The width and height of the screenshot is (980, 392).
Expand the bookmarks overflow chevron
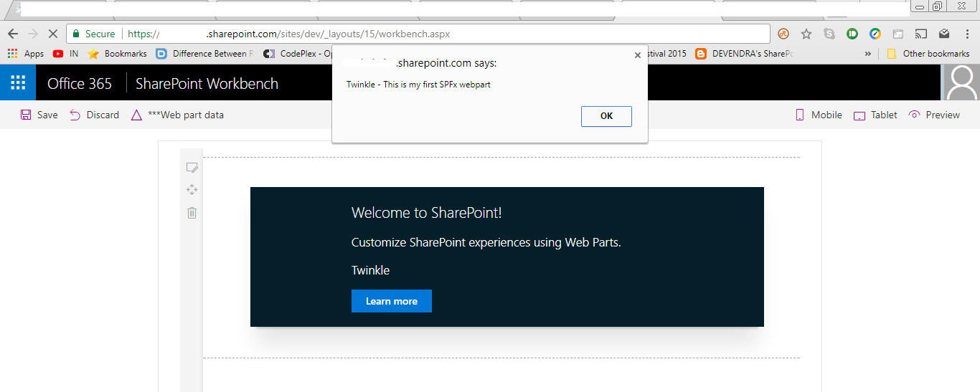click(x=868, y=54)
